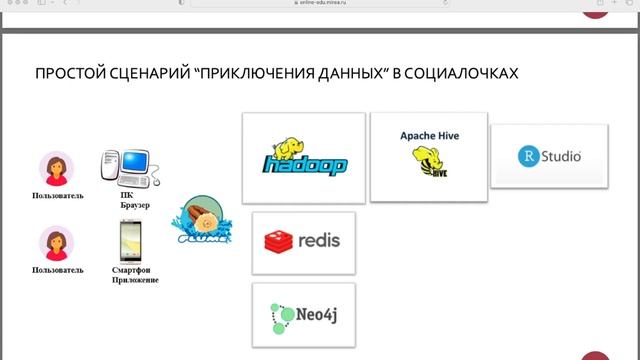The height and width of the screenshot is (360, 640).
Task: Focus the Safari address bar
Action: [320, 2]
